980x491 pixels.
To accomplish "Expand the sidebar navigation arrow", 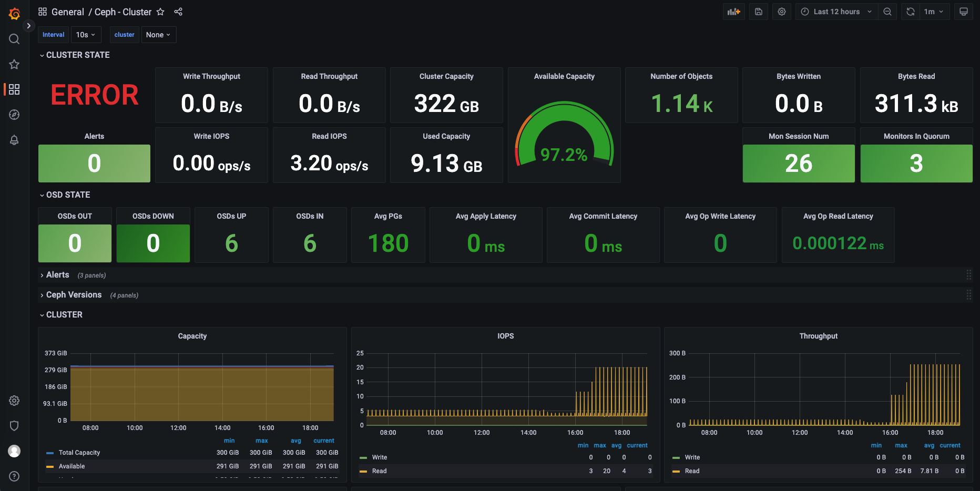I will (x=28, y=25).
